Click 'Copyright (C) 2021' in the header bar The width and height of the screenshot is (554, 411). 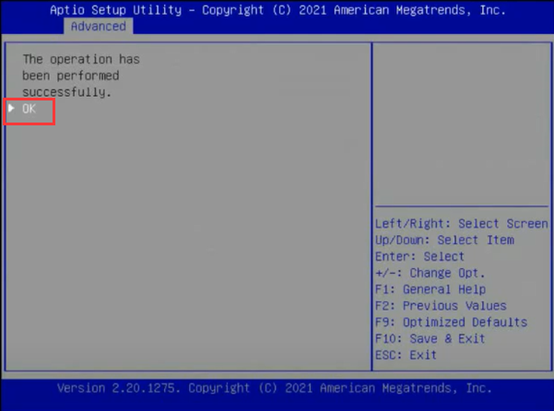click(x=264, y=10)
